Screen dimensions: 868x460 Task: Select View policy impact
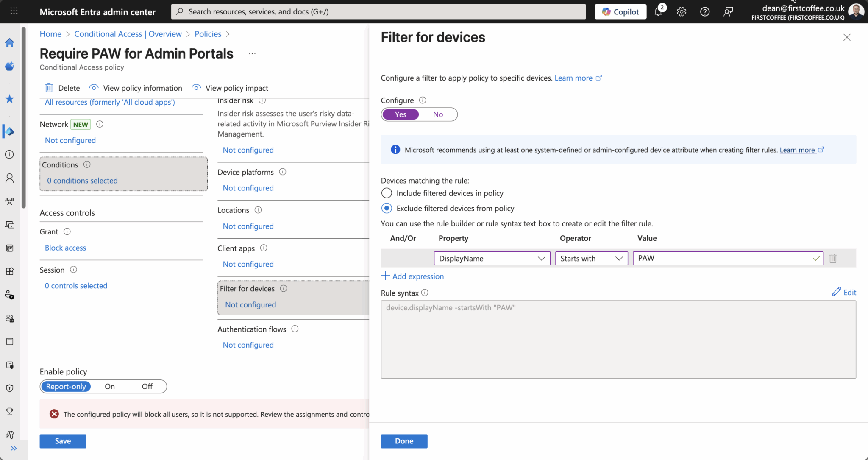[x=236, y=88]
